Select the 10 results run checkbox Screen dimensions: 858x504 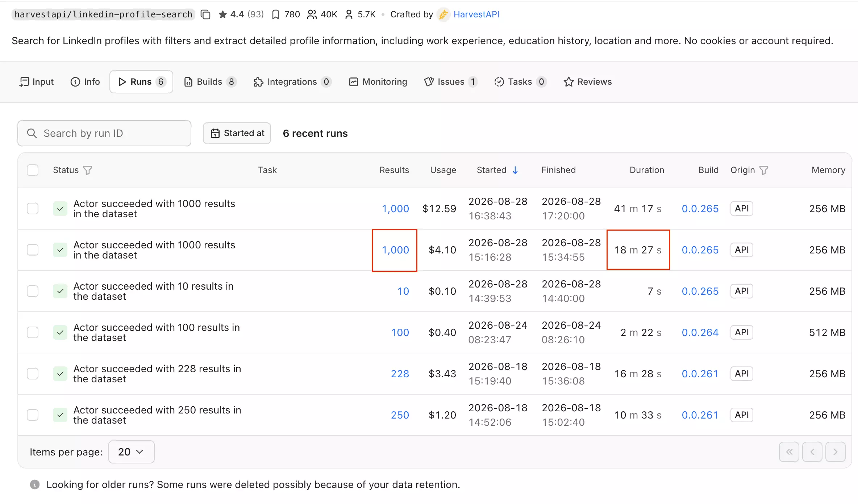click(x=33, y=291)
